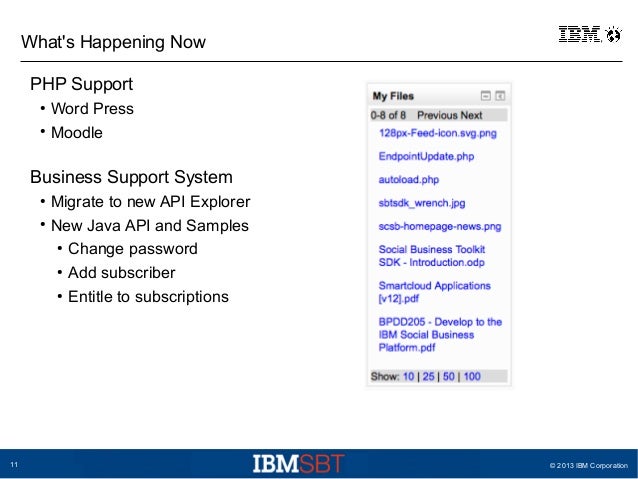The width and height of the screenshot is (638, 479).
Task: Collapse the My Files panel arrow icon
Action: pos(500,96)
